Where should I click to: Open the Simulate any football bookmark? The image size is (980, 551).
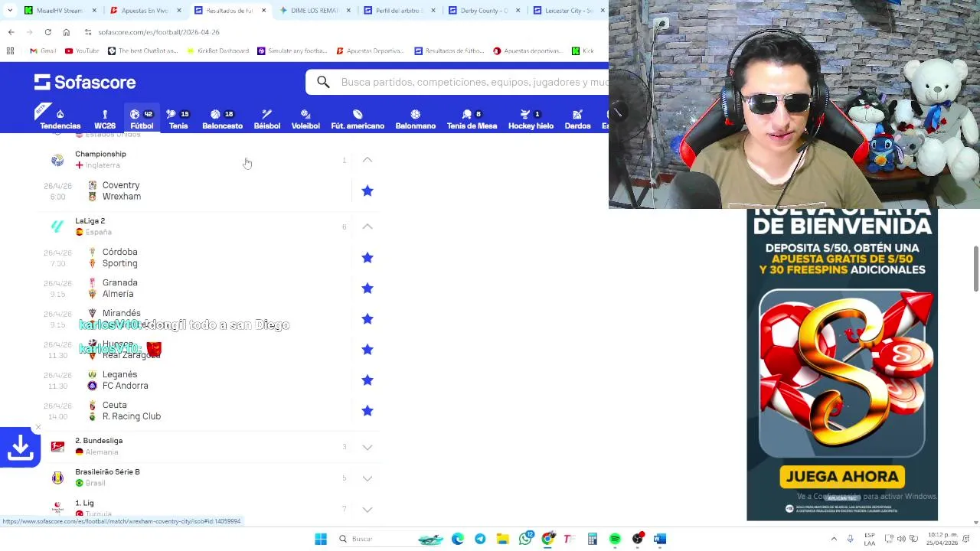click(292, 51)
